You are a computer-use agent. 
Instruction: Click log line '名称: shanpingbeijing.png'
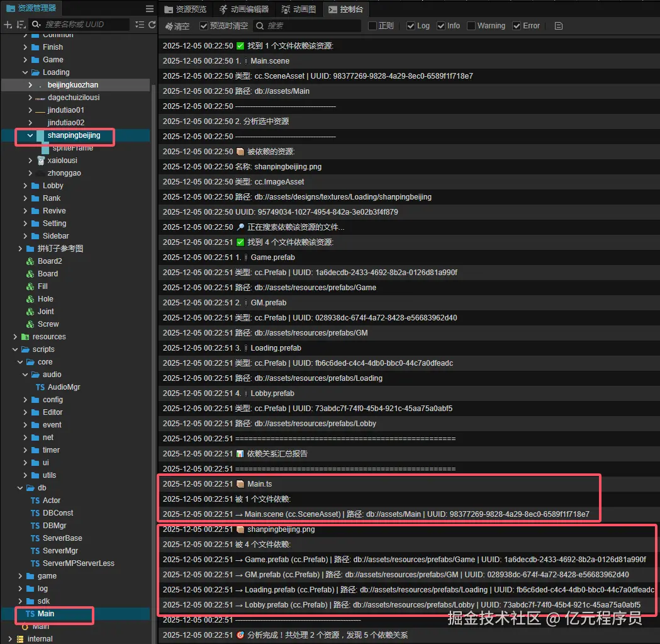(409, 167)
